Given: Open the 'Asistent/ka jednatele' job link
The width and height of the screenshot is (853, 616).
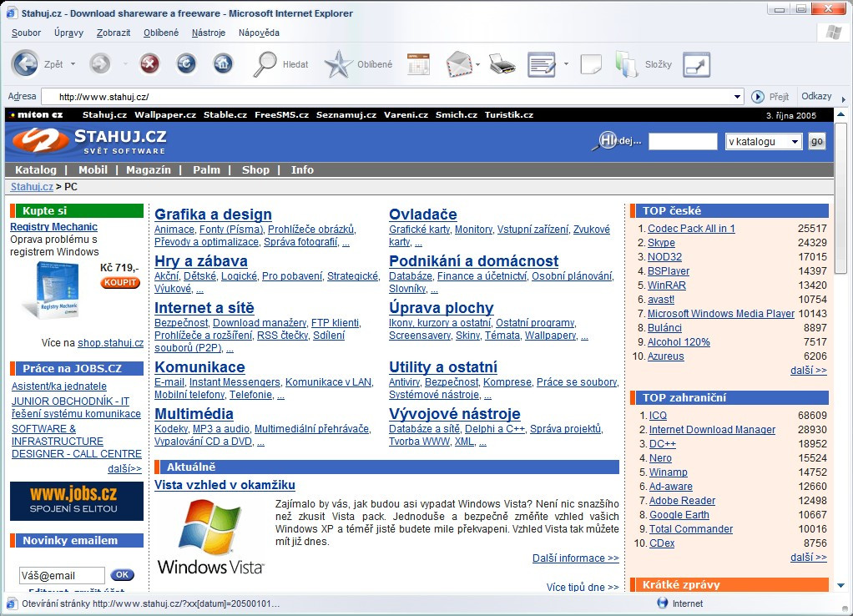Looking at the screenshot, I should (x=59, y=386).
